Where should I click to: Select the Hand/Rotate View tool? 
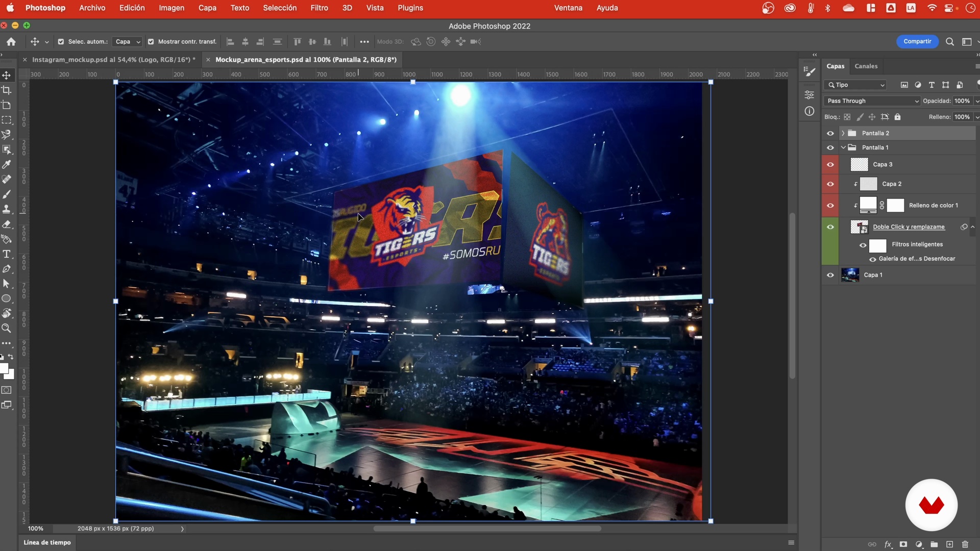point(7,313)
